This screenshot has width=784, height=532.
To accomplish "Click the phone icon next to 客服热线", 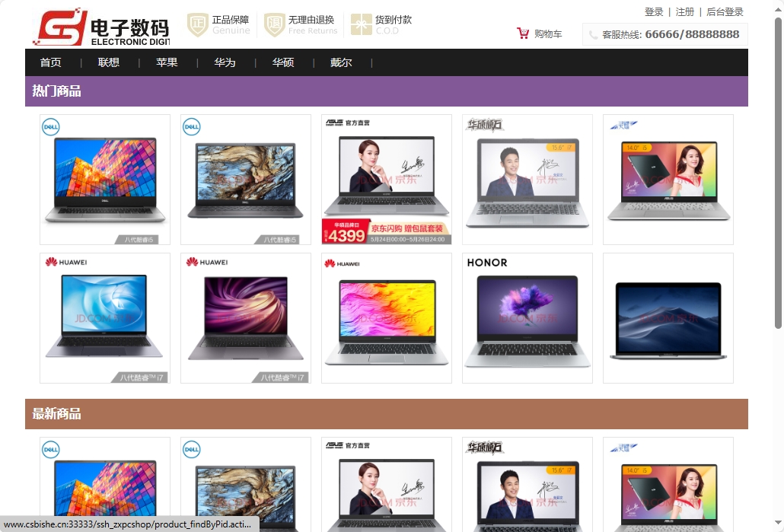I will (x=593, y=33).
